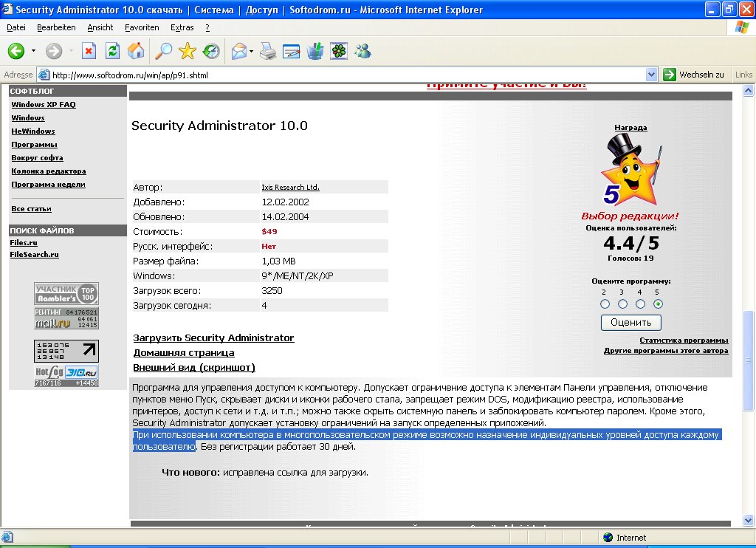Click the scrollbar up arrow

pyautogui.click(x=749, y=91)
